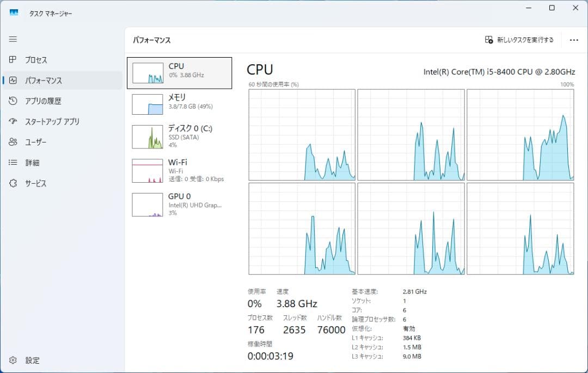588x373 pixels.
Task: Click the top-right logical processor usage graph
Action: tap(520, 135)
